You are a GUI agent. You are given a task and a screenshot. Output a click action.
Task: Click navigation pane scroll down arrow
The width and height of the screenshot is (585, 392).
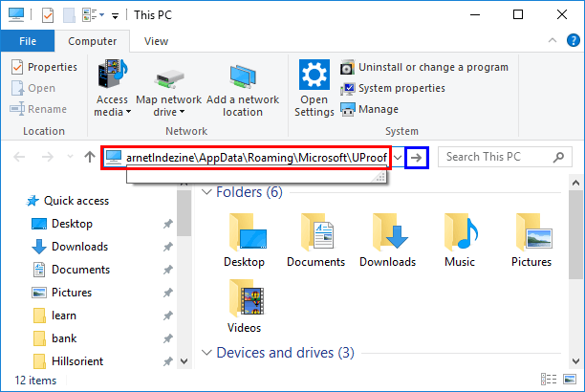click(x=184, y=361)
